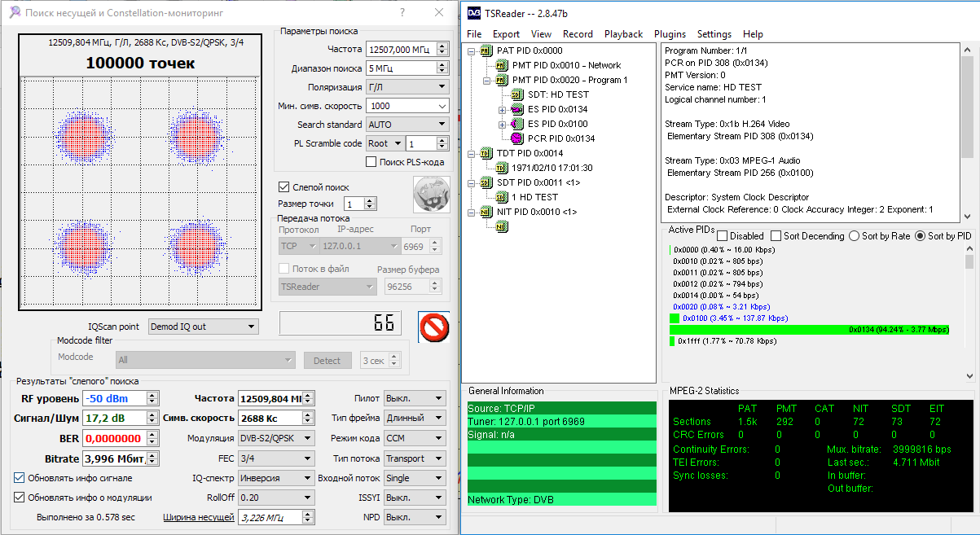
Task: Expand the ES PID 0x0134 tree node
Action: click(x=503, y=109)
